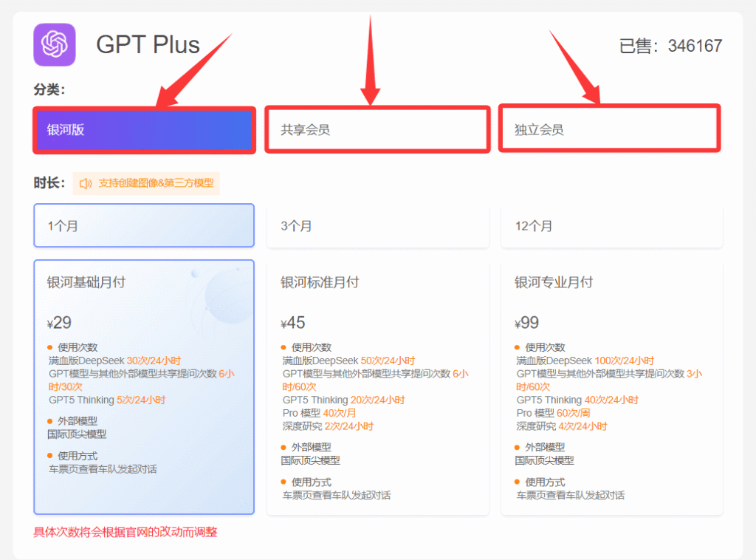Screen dimensions: 756x560
Task: Click the red 具体次数 adjustment notice
Action: coord(126,532)
